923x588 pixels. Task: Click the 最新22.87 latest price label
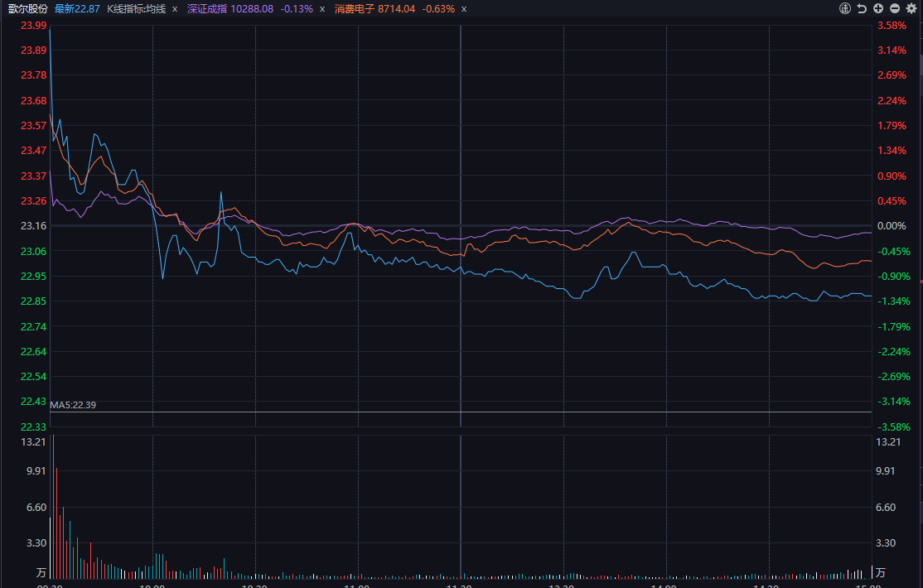[x=77, y=8]
